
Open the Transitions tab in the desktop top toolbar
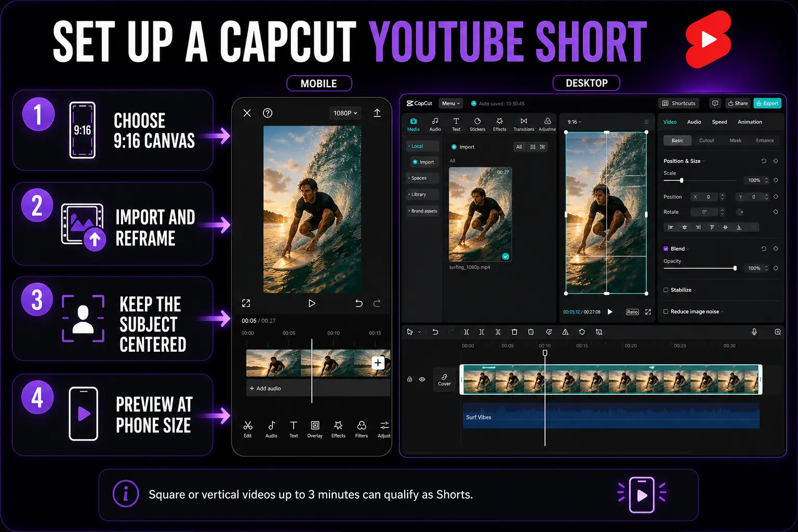click(524, 125)
